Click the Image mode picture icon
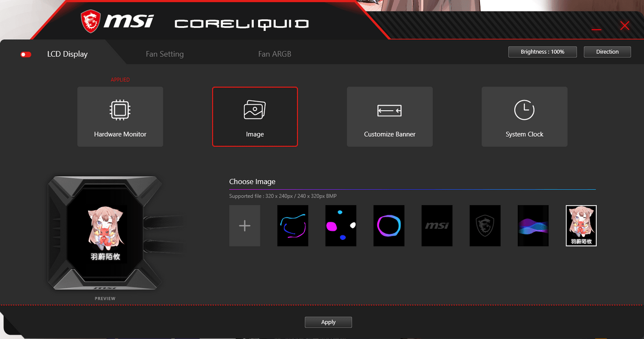Viewport: 644px width, 339px height. click(255, 110)
